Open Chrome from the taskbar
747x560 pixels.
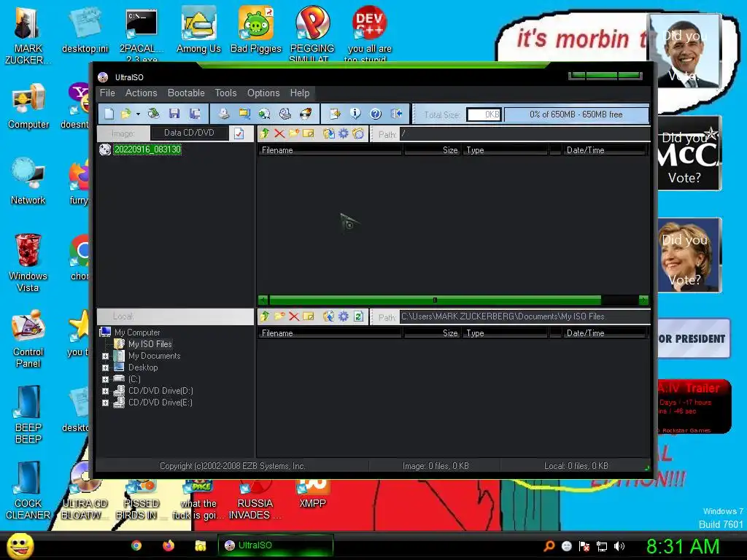136,545
